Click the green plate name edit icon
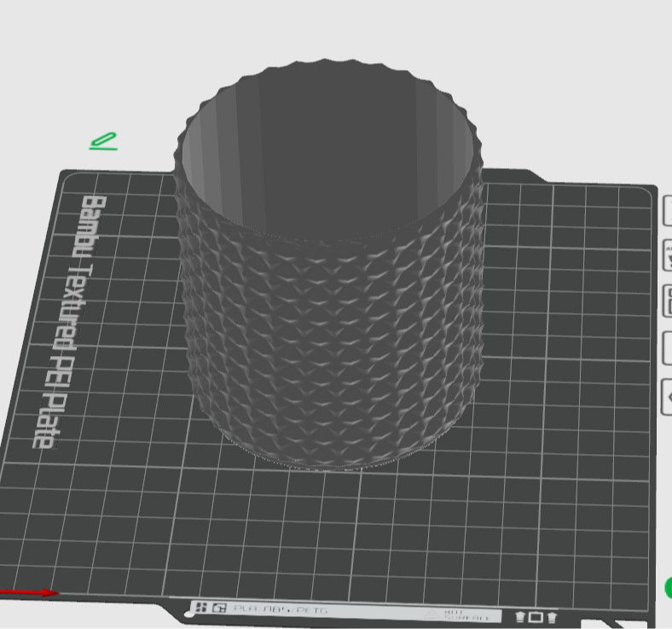The image size is (672, 629). (x=103, y=142)
